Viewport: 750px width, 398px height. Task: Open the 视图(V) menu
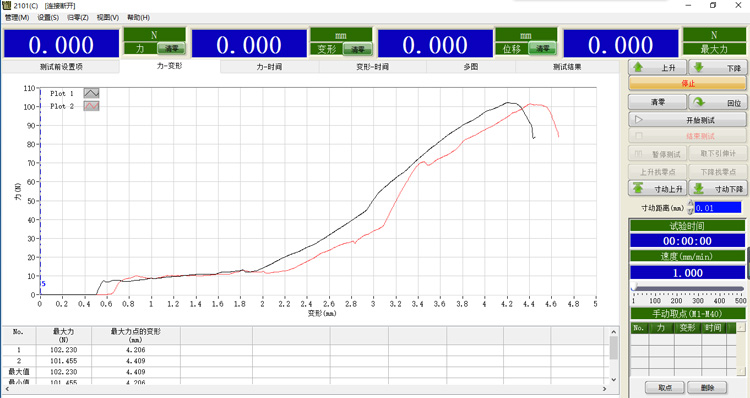108,17
